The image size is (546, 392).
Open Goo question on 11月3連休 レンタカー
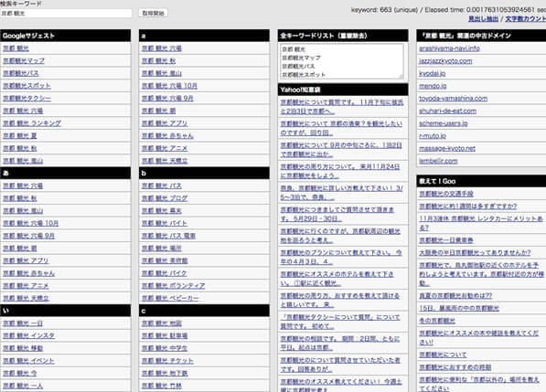tap(480, 223)
